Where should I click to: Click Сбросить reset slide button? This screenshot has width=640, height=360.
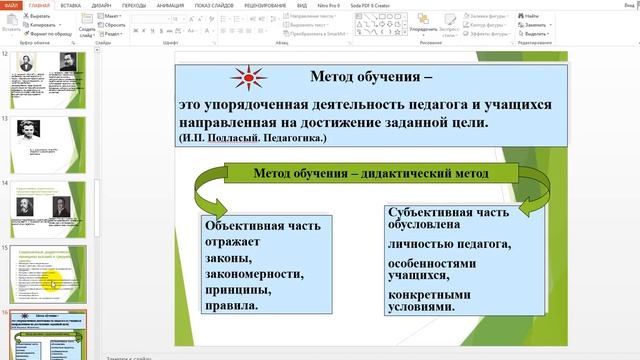(111, 25)
